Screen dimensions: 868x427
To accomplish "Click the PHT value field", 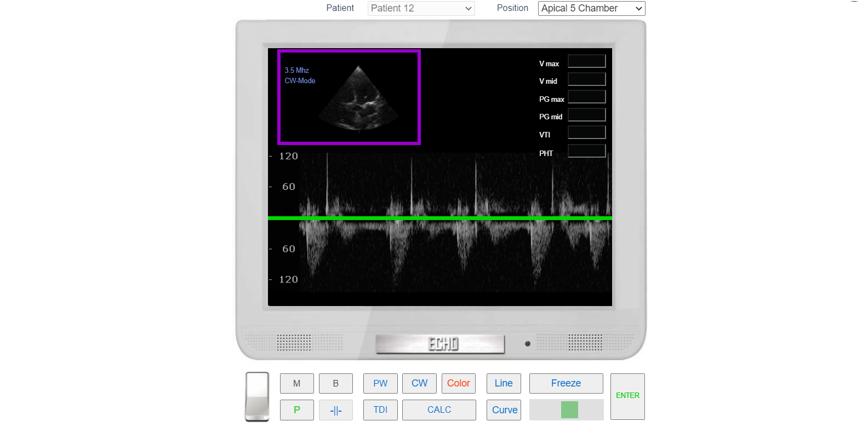I will pyautogui.click(x=586, y=151).
